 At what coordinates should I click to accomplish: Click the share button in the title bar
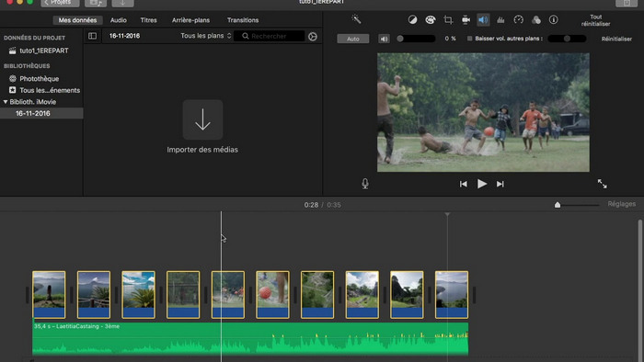click(627, 3)
